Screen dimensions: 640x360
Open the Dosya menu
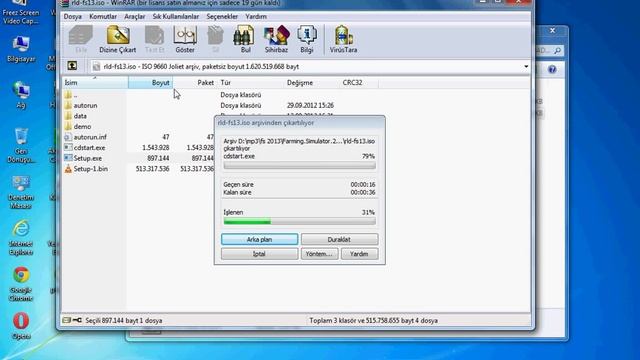coord(73,16)
